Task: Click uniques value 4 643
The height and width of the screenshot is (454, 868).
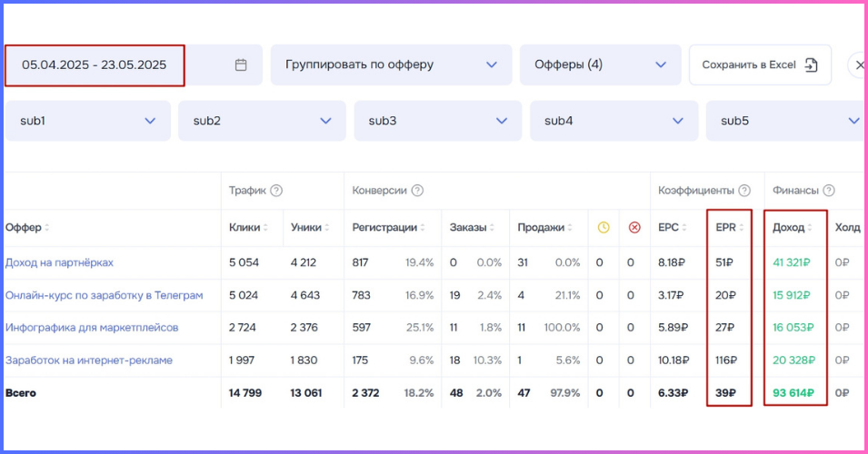Action: coord(305,295)
